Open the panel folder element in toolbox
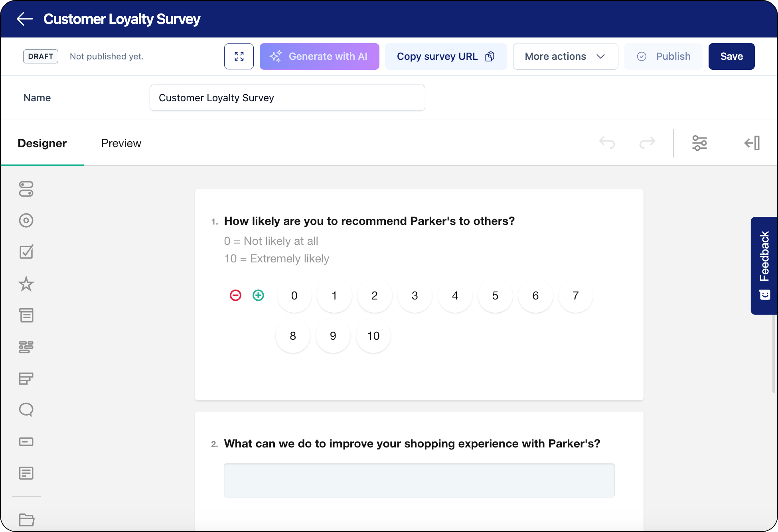The width and height of the screenshot is (778, 532). (26, 520)
